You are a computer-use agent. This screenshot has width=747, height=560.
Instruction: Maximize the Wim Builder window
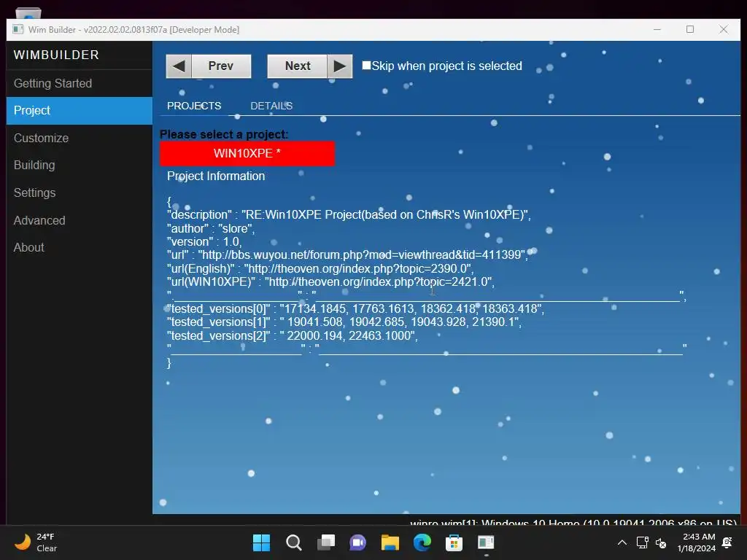pyautogui.click(x=690, y=29)
